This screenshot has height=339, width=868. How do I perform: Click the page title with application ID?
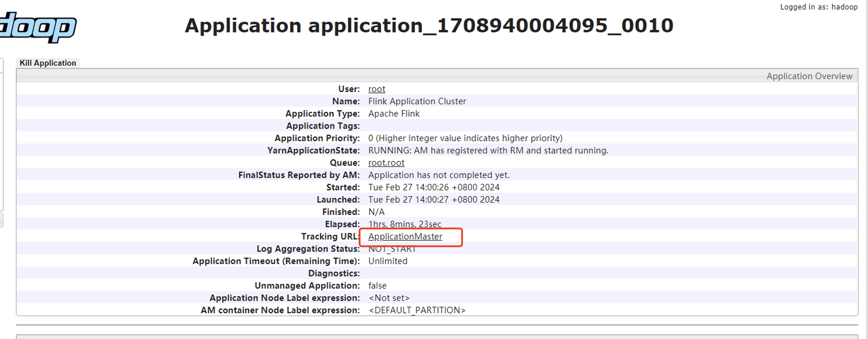pyautogui.click(x=429, y=25)
